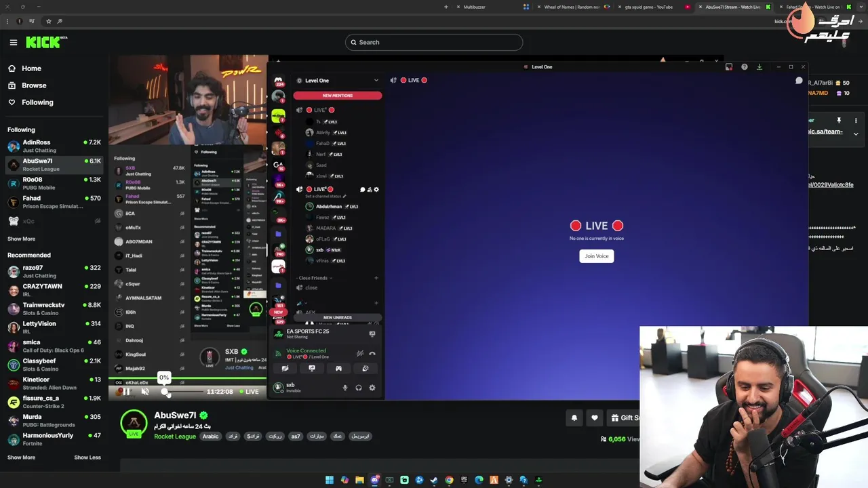Toggle noise suppression in Discord voice panel
868x488 pixels.
tap(360, 353)
